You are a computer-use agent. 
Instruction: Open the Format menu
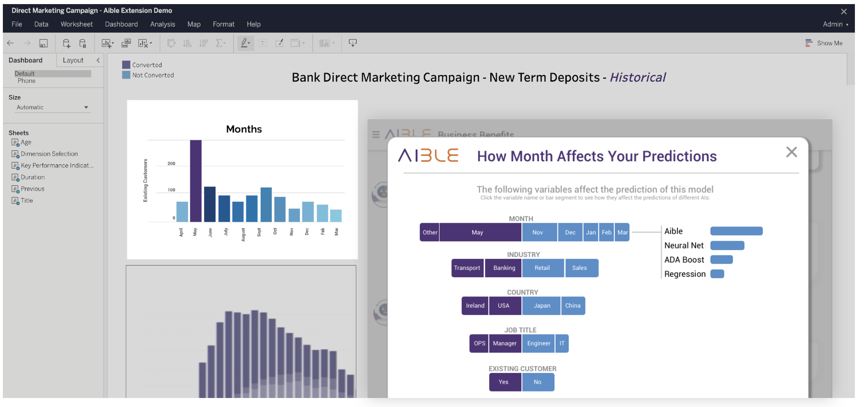coord(223,24)
